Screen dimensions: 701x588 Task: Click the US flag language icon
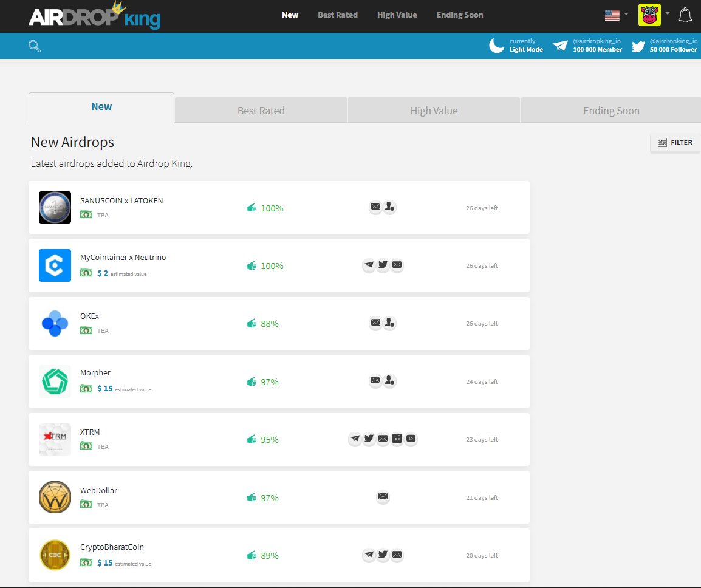(612, 15)
